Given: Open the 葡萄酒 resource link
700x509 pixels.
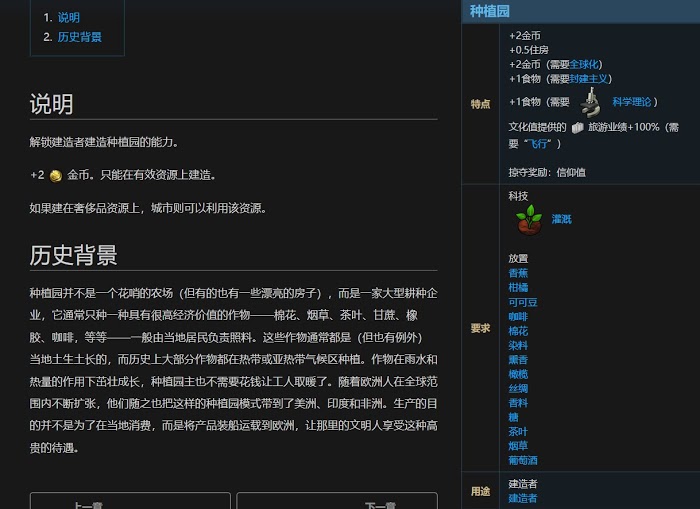Looking at the screenshot, I should [x=523, y=460].
